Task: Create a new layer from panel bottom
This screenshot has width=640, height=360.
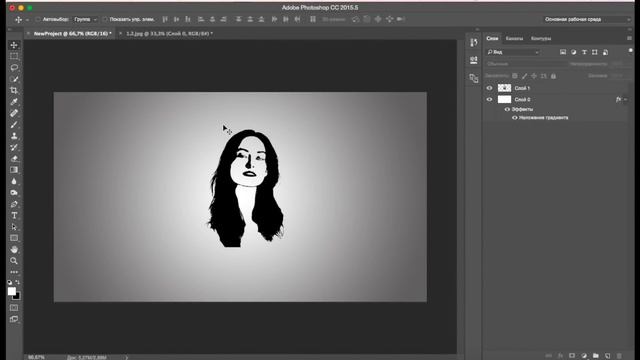Action: [x=607, y=356]
